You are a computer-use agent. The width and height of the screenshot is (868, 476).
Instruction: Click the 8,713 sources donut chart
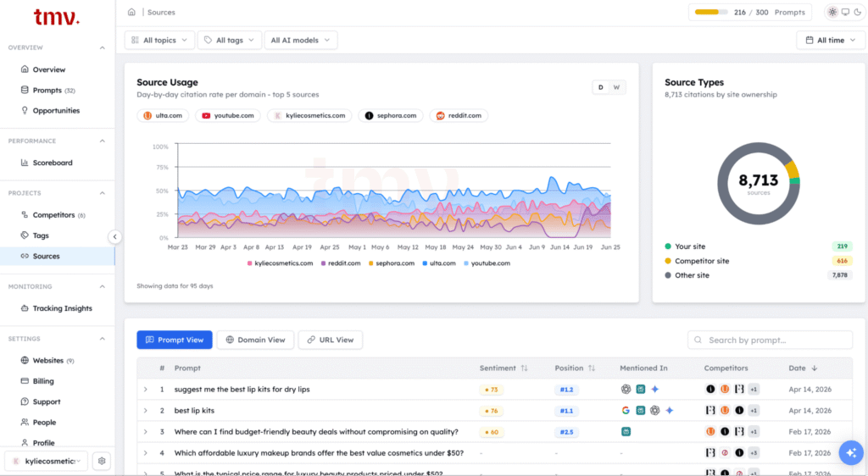point(759,184)
